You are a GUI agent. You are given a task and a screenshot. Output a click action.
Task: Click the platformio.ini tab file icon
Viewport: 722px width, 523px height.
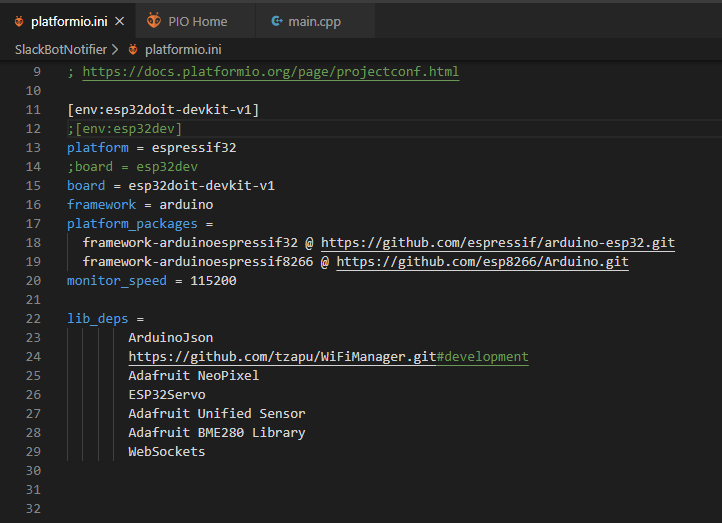click(x=19, y=21)
